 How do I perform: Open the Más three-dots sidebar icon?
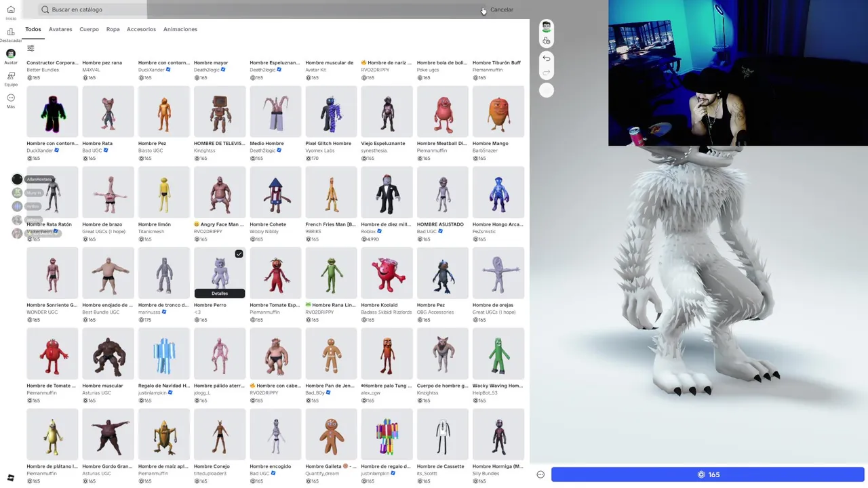11,98
